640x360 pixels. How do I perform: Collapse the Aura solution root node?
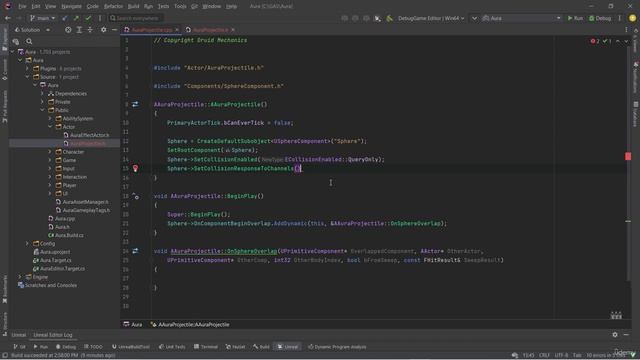12,52
